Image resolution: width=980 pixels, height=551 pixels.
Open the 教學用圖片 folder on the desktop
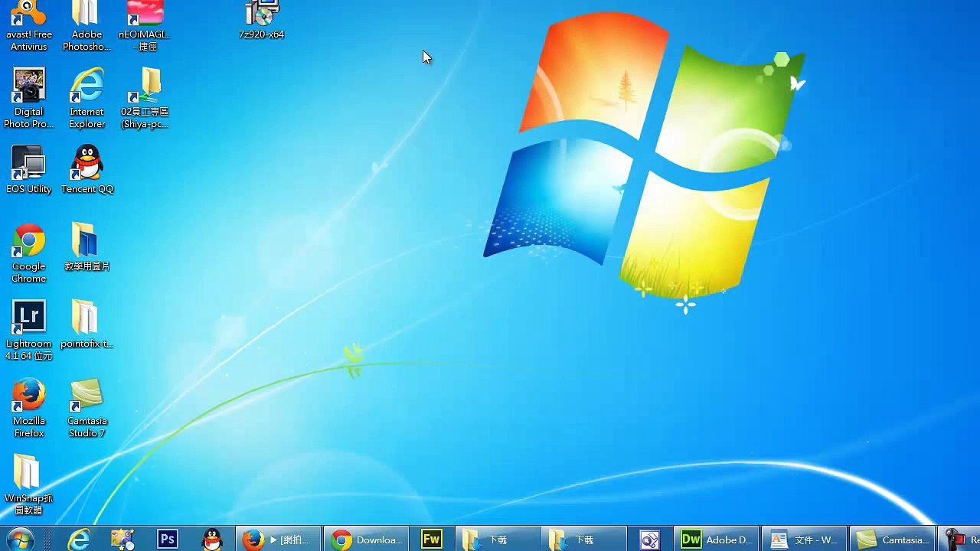(x=87, y=247)
